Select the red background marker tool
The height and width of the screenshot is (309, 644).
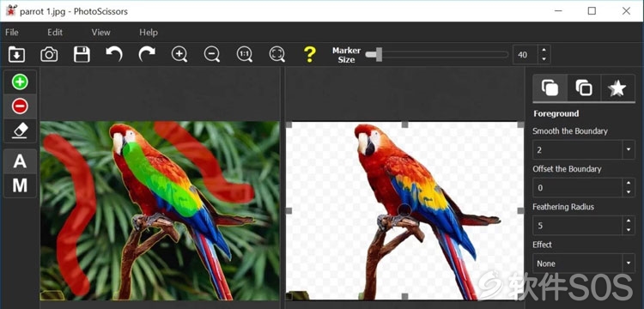(20, 106)
